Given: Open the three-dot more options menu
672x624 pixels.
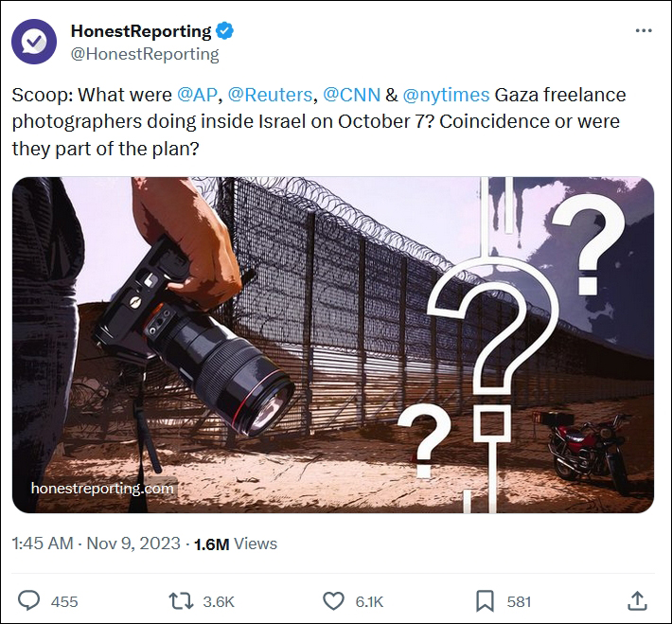Looking at the screenshot, I should click(x=644, y=31).
